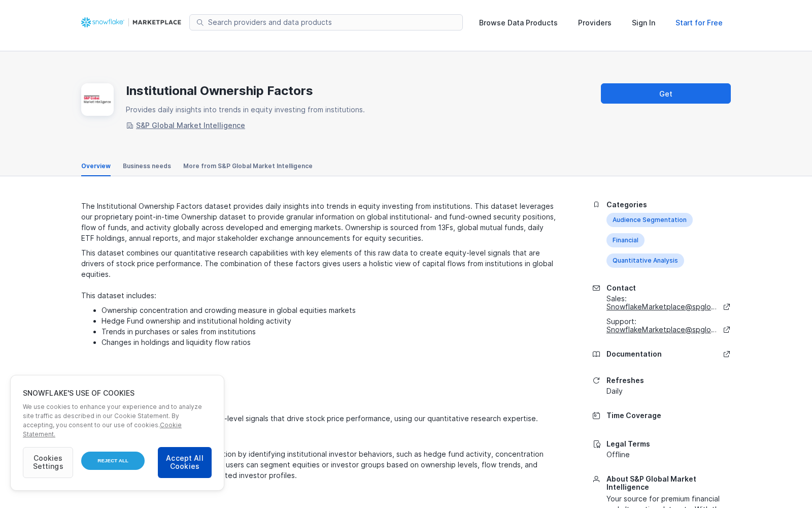
Task: Open the Support email external link icon
Action: (x=727, y=330)
